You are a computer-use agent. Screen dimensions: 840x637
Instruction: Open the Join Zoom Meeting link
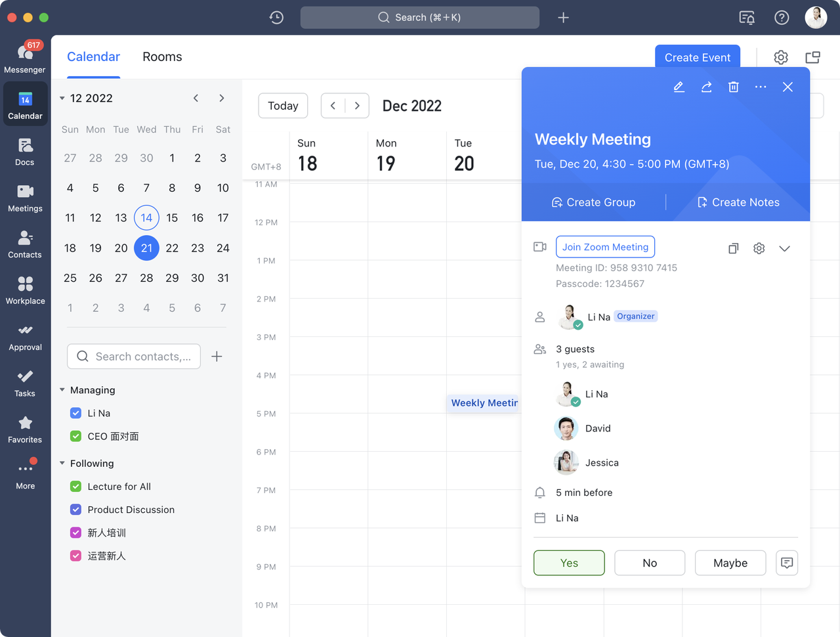605,247
